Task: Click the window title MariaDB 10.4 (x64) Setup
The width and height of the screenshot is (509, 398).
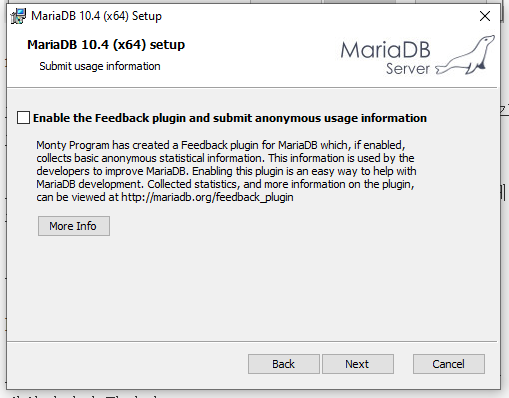Action: click(96, 16)
